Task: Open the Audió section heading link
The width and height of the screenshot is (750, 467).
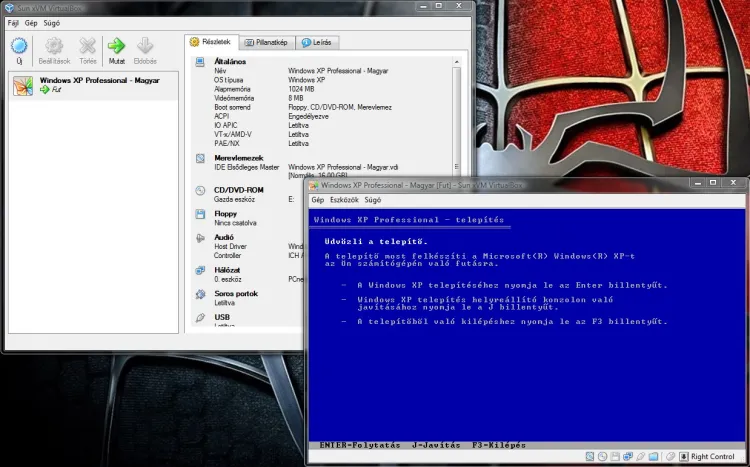Action: tap(223, 237)
